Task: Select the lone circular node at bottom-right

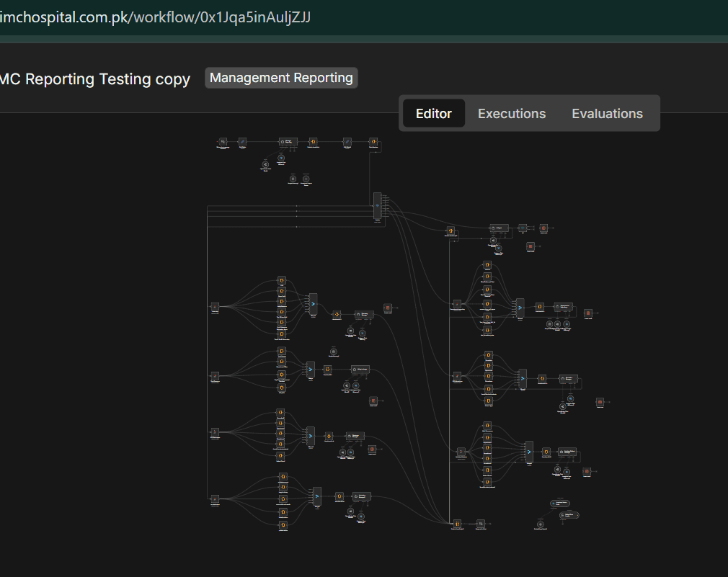Action: point(541,524)
